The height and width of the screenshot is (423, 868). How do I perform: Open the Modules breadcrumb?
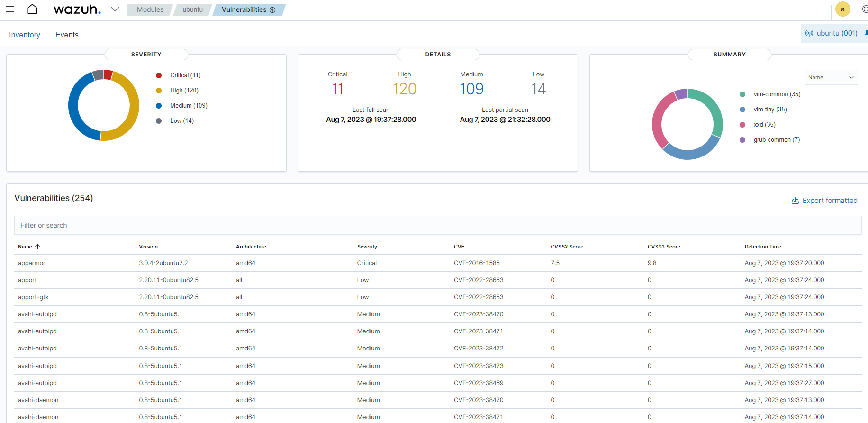[x=150, y=9]
